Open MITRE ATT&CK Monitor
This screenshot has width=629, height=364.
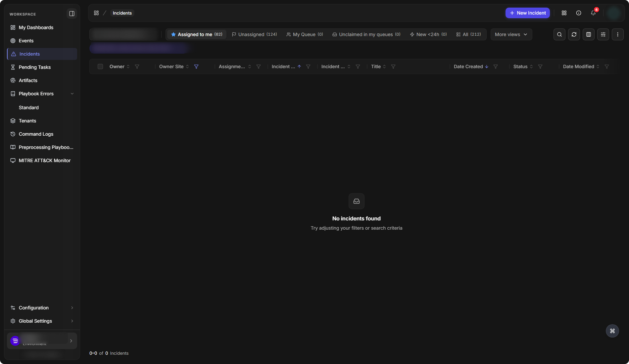pos(42,160)
